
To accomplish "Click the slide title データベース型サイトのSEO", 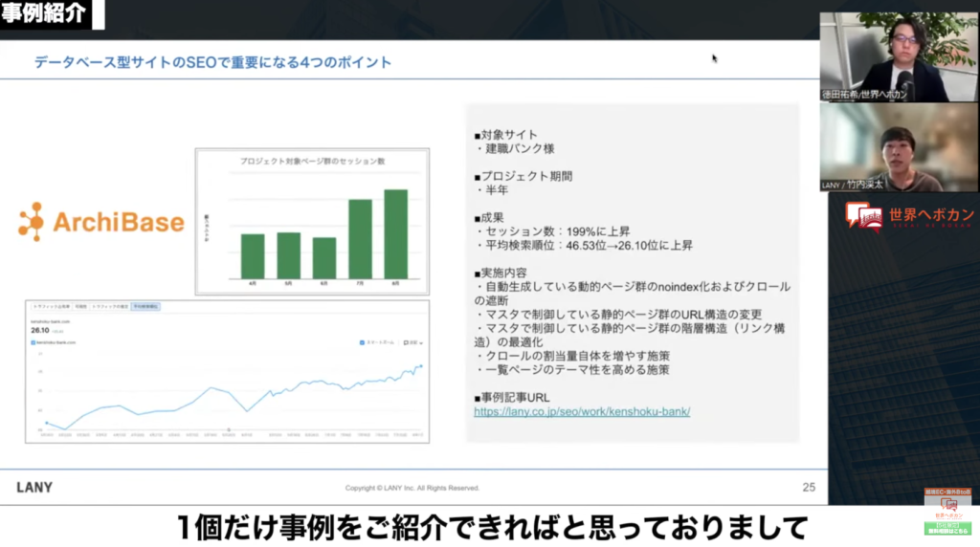I will point(212,62).
